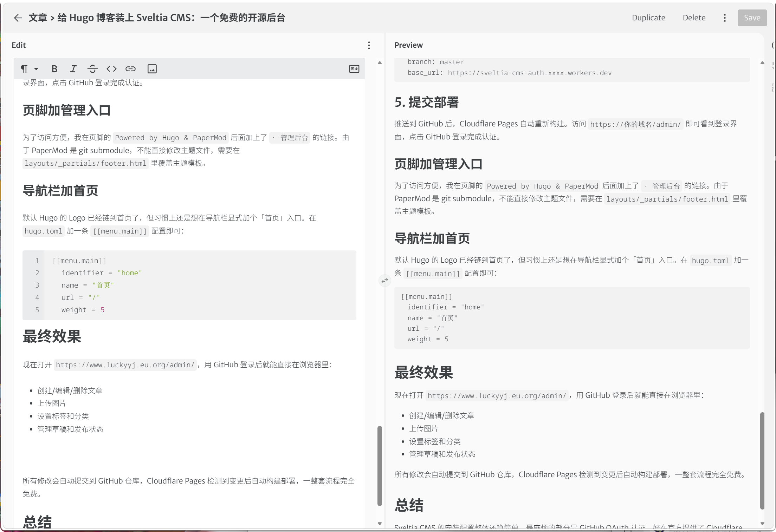Insert an image from the toolbar
776x532 pixels.
152,69
